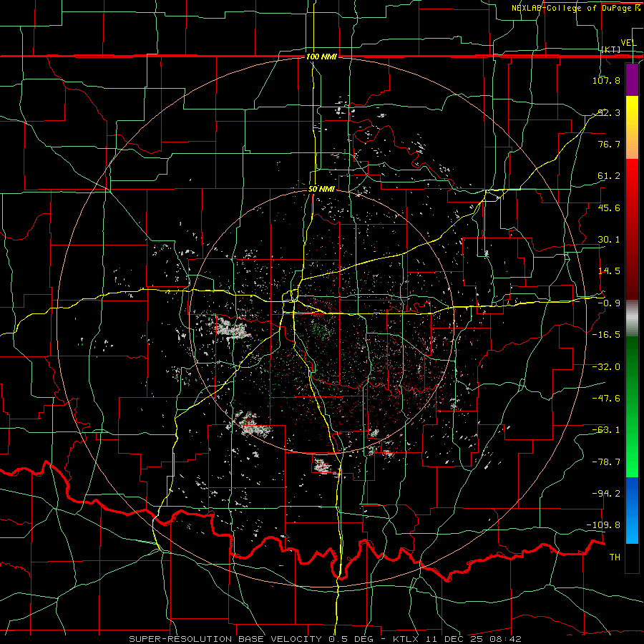Click the -32.0 scale value
Image resolution: width=644 pixels, height=644 pixels.
(x=606, y=367)
